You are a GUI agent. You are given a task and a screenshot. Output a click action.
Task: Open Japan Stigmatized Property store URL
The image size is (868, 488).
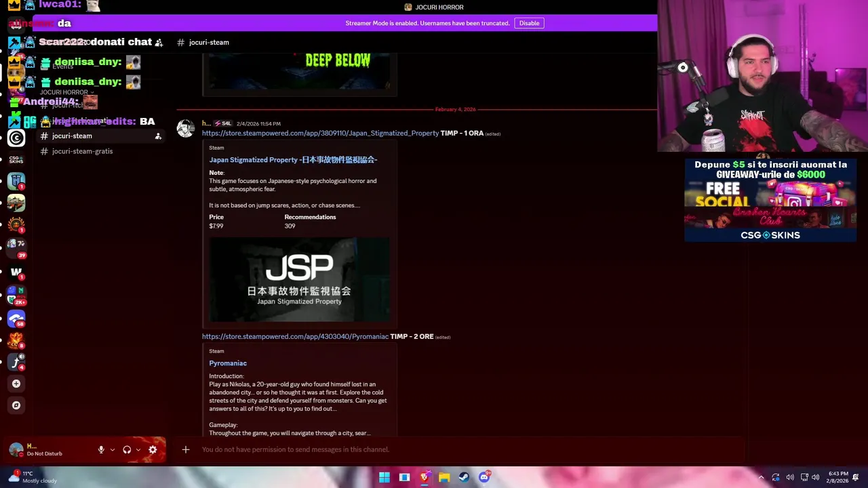click(320, 133)
